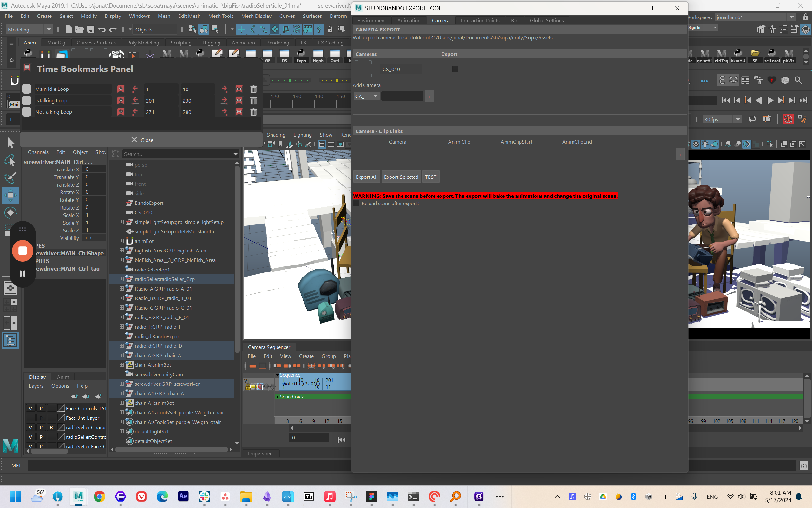Screen dimensions: 812x508
Task: Toggle NotTalking Loop bookmark checkbox
Action: (27, 111)
